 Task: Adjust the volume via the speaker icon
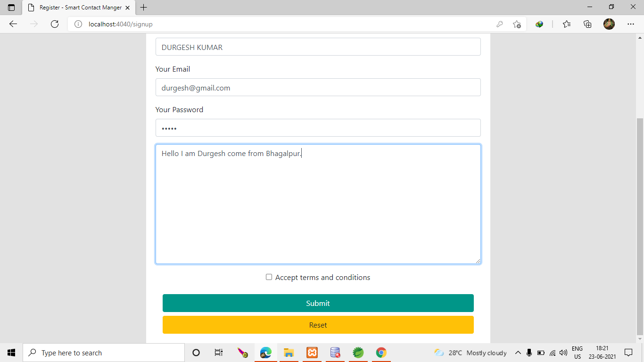563,352
